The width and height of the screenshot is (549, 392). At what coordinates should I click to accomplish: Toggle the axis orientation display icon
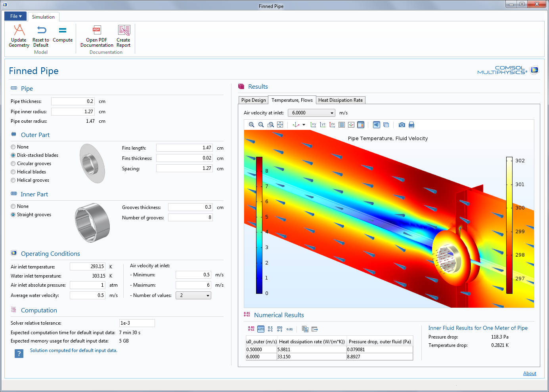click(351, 125)
